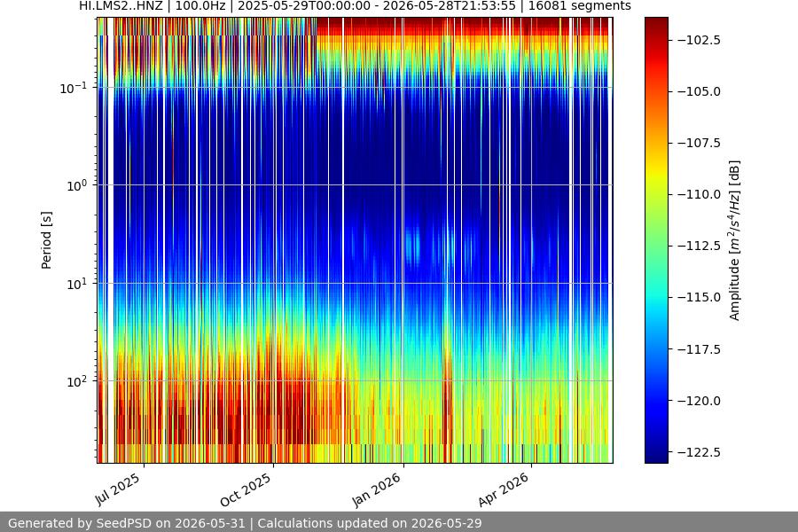Click the colorbar value -122.5
This screenshot has height=532, width=798.
(x=700, y=452)
